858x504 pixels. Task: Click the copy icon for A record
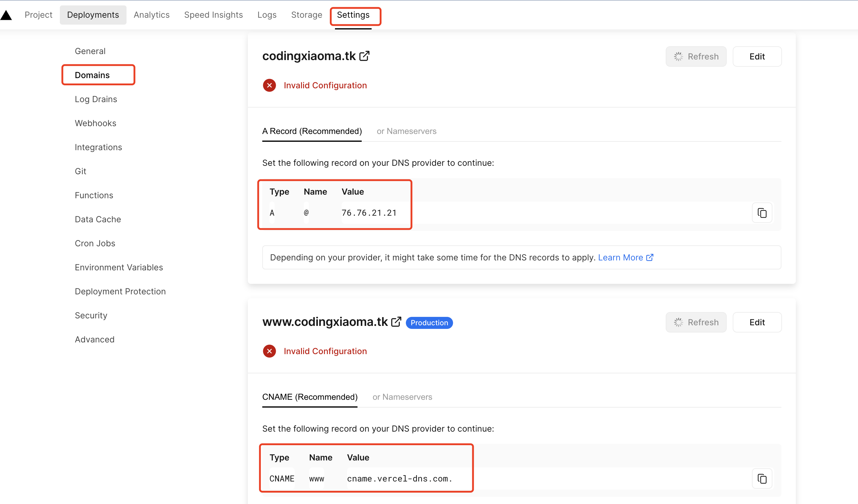coord(762,213)
